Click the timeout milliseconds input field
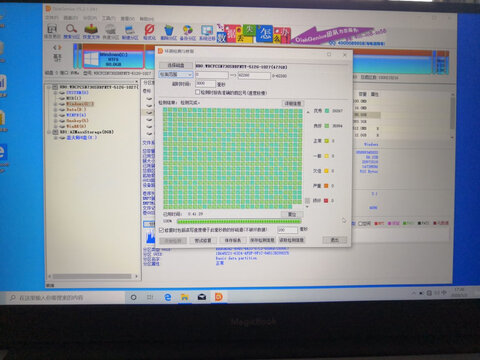This screenshot has height=360, width=480. (x=205, y=84)
